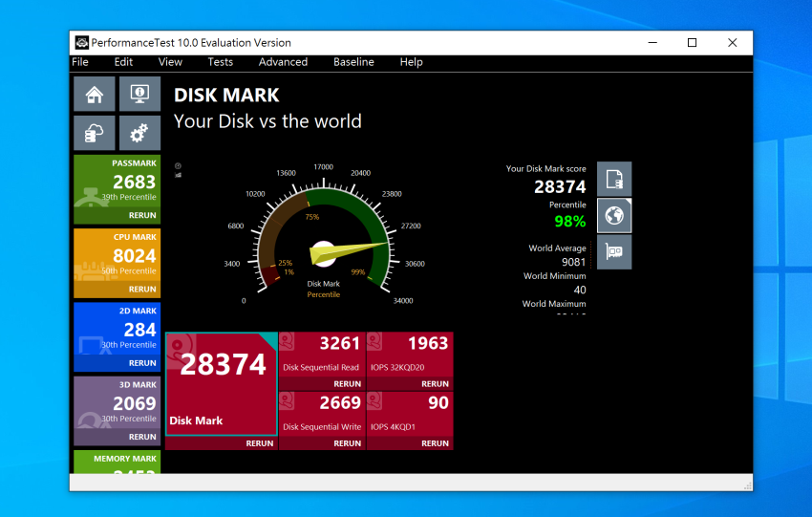Click the World Minimum 40 value
The height and width of the screenshot is (517, 812).
580,291
